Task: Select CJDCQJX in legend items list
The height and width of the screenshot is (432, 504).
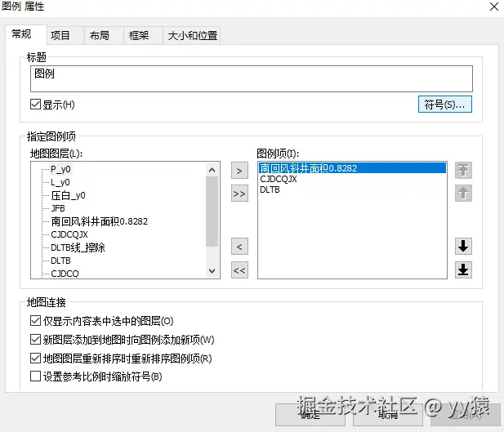Action: pos(279,179)
